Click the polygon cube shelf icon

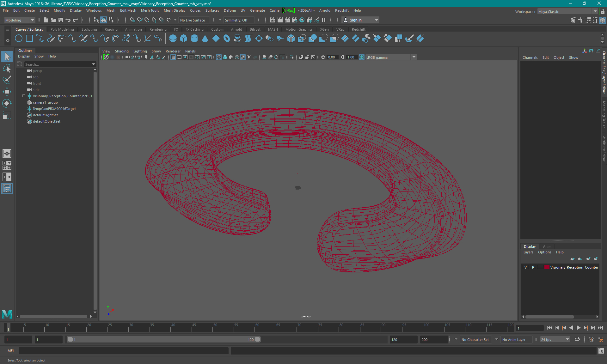tap(184, 39)
